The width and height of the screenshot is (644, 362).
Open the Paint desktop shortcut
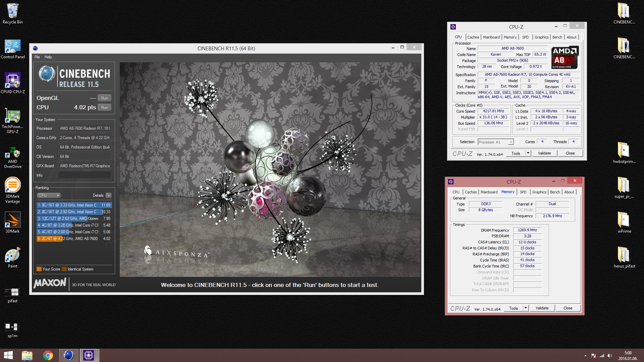coord(13,257)
